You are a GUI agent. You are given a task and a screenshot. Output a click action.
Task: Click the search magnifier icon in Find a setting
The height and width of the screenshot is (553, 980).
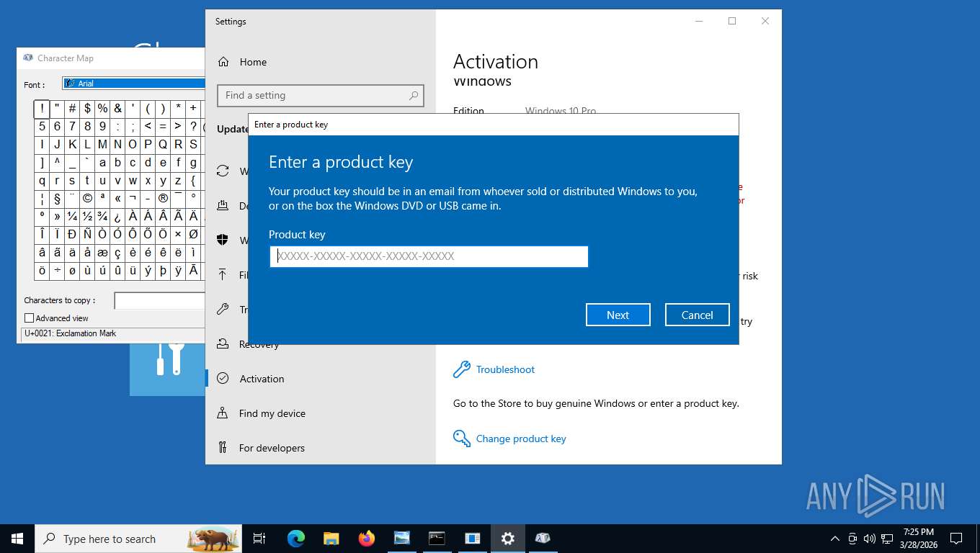(414, 95)
